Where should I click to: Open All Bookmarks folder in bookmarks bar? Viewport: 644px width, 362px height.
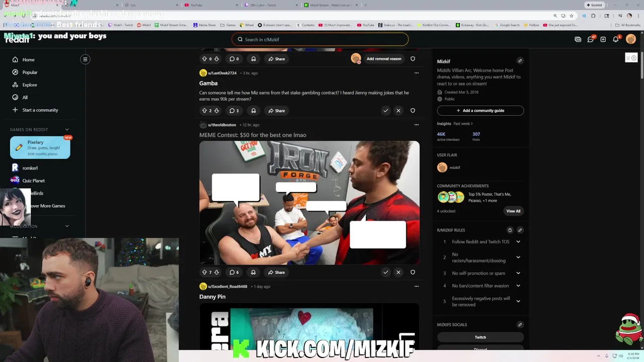point(628,25)
